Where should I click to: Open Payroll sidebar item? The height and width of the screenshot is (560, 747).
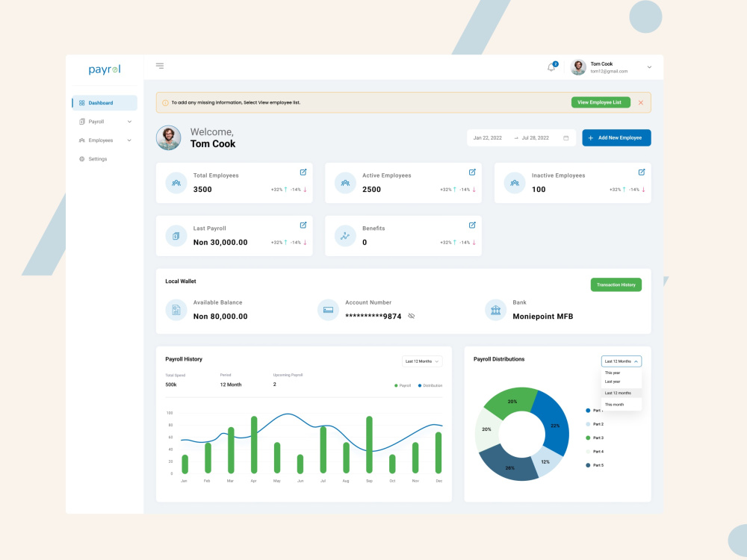pyautogui.click(x=105, y=122)
